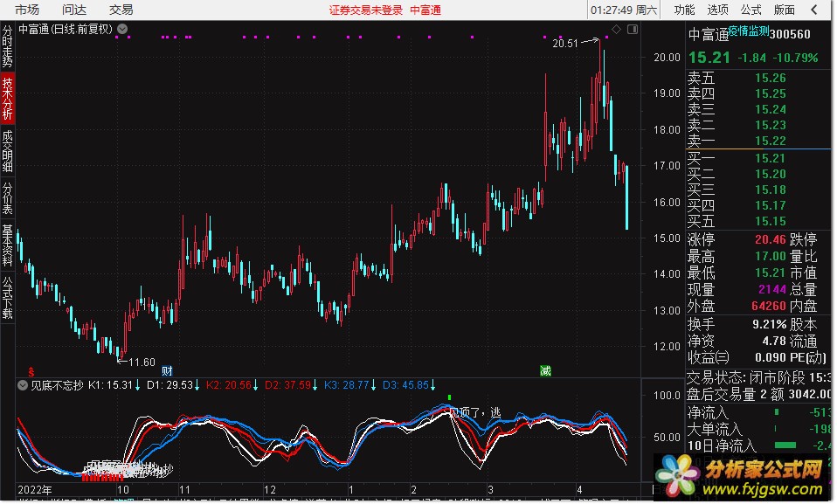Click the chart title 中富通(日线.前复权)
This screenshot has width=837, height=504.
(66, 29)
